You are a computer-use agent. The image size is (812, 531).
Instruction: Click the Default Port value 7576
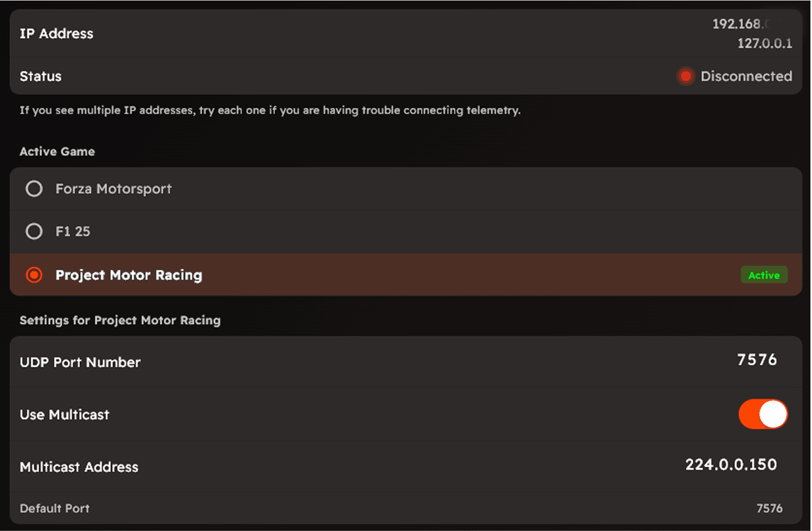769,508
